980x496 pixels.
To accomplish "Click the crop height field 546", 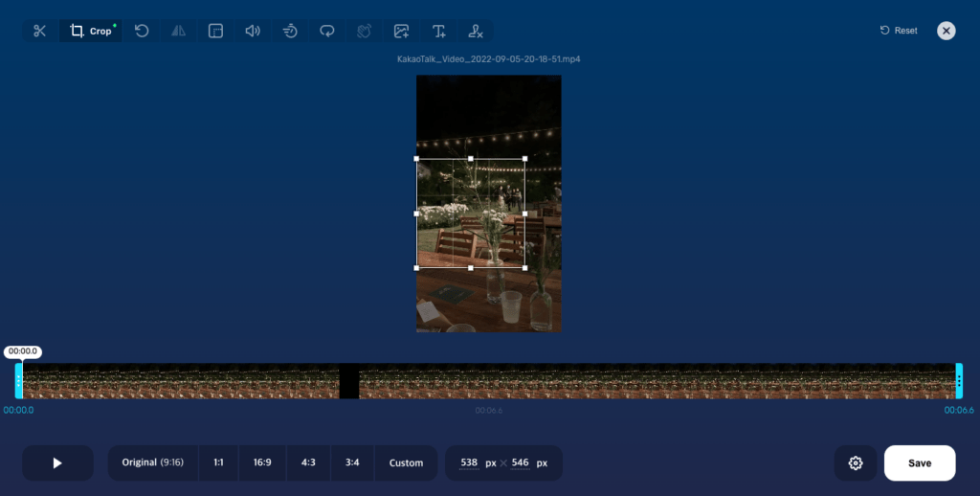I will pos(520,462).
